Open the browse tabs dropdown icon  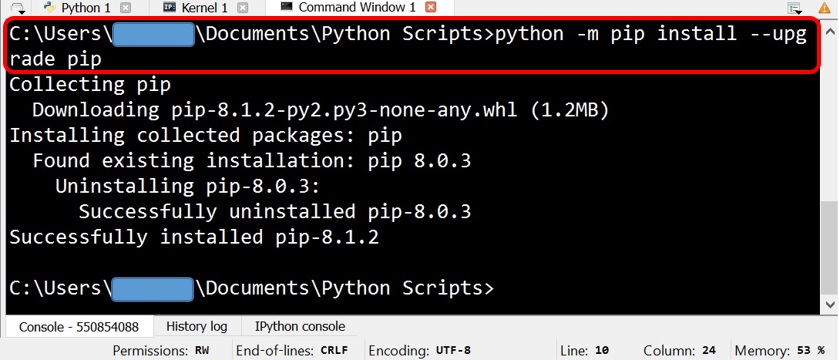pyautogui.click(x=18, y=8)
